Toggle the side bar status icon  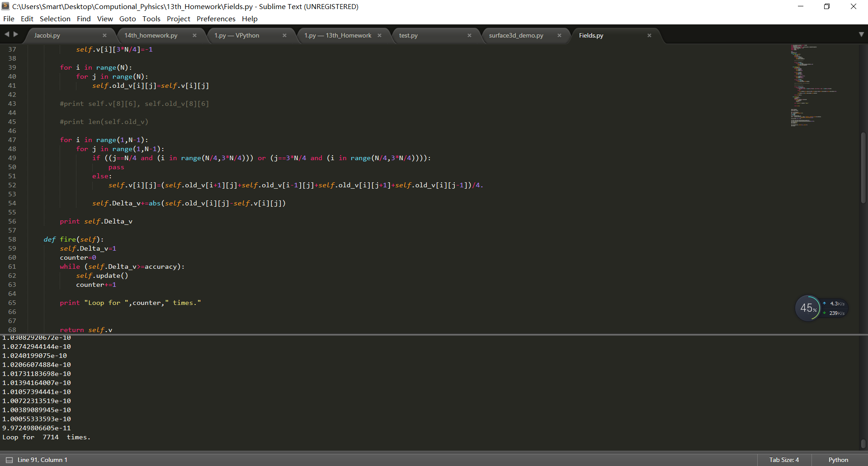[9, 460]
